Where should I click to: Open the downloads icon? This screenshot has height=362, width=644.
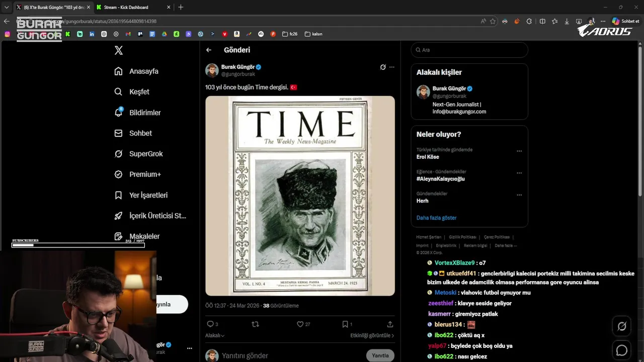pos(567,21)
